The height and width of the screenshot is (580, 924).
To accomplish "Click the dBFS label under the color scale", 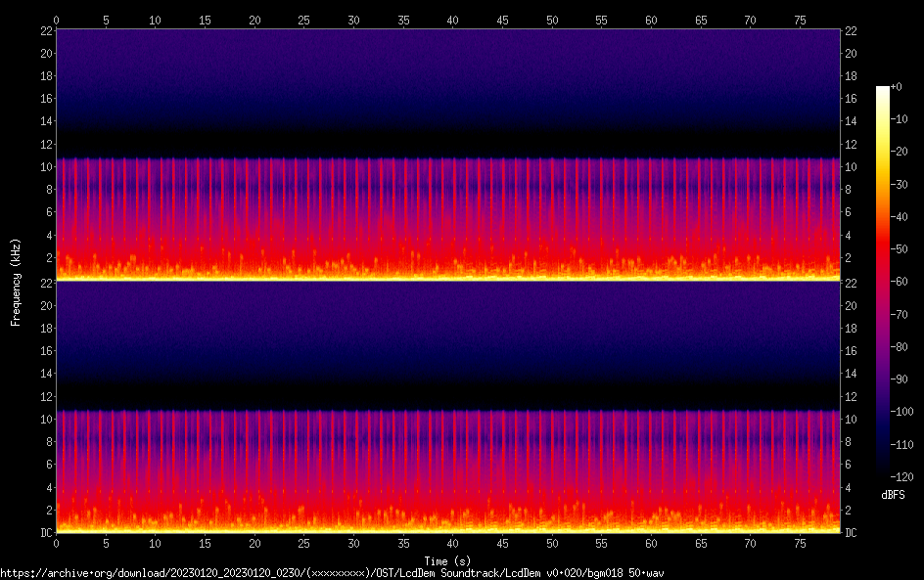I will click(x=892, y=496).
